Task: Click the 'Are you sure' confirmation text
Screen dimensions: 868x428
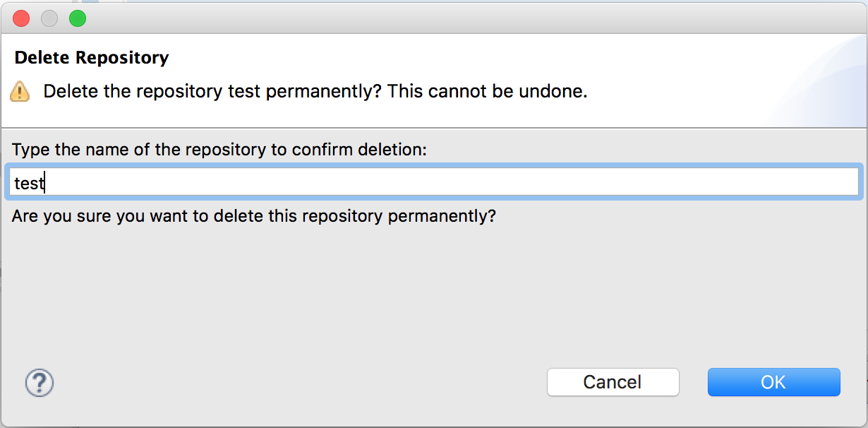Action: pos(254,215)
